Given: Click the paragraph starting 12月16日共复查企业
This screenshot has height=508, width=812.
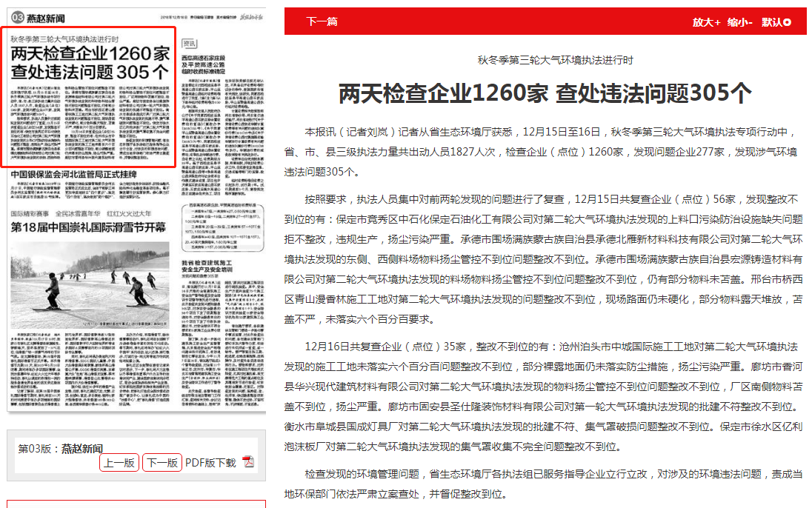Looking at the screenshot, I should [x=543, y=396].
